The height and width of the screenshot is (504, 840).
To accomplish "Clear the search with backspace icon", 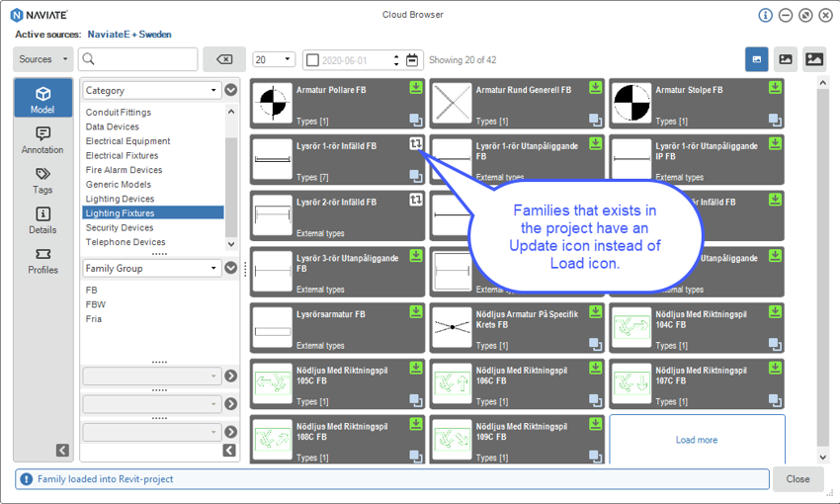I will [x=224, y=59].
